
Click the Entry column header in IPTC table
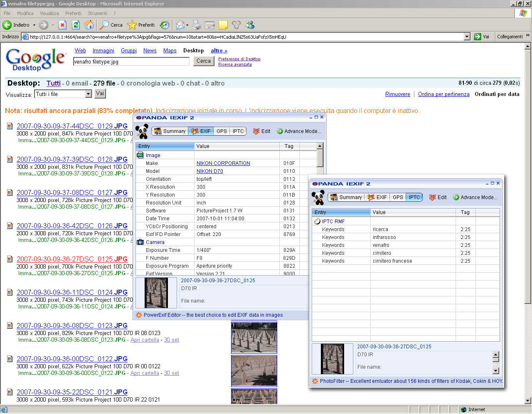[x=341, y=212]
